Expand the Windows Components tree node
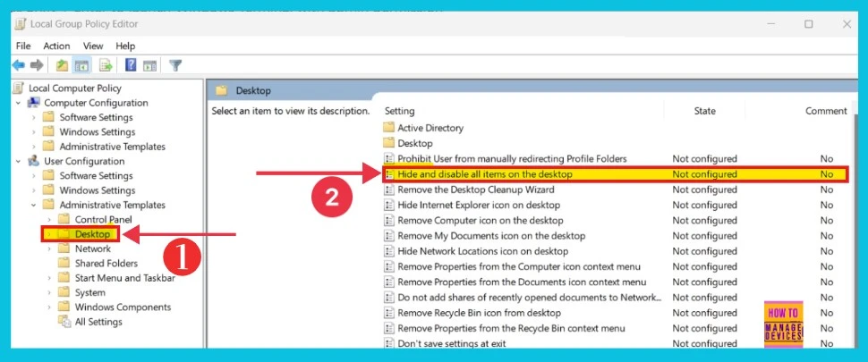This screenshot has width=868, height=362. coord(49,307)
